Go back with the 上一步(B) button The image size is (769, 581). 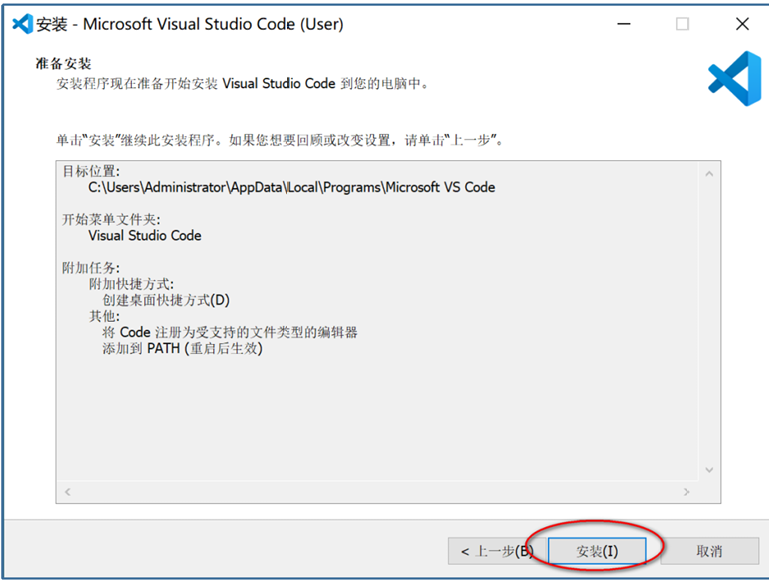click(x=497, y=551)
